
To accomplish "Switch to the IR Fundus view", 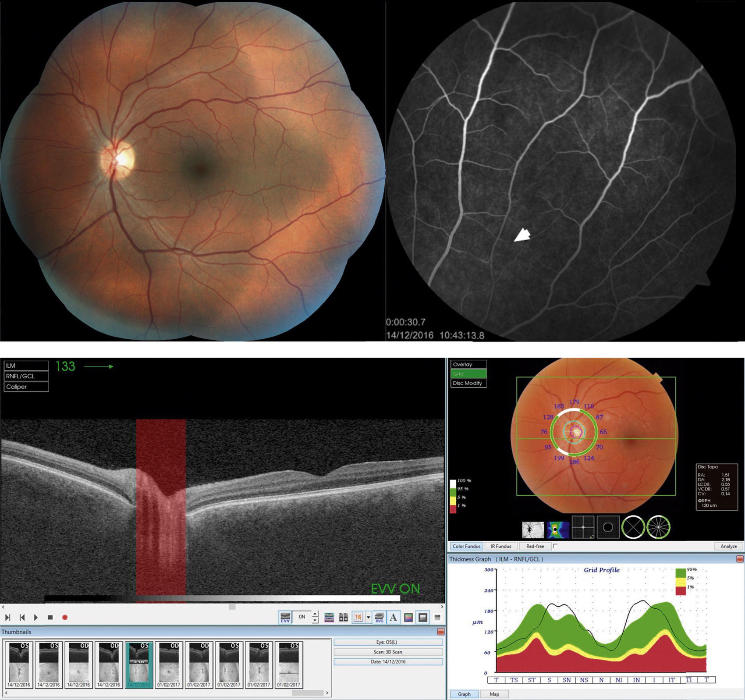I will (501, 547).
